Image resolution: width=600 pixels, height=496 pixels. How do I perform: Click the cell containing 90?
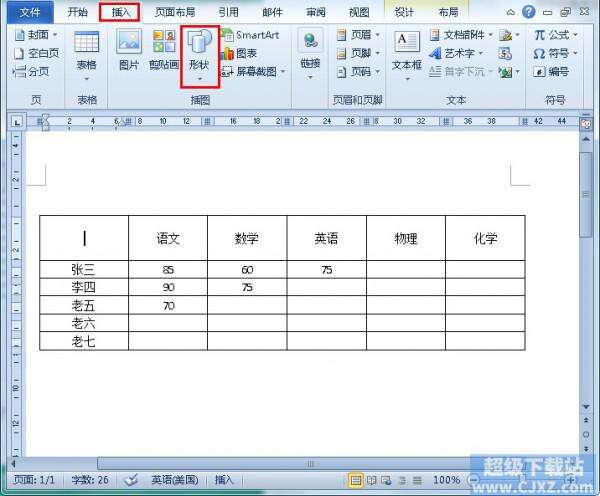168,287
